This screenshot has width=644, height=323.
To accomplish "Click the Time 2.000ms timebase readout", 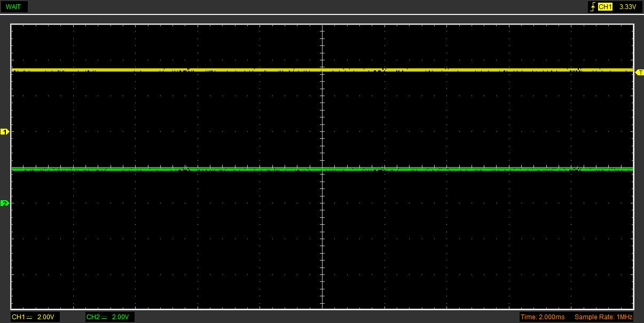I will point(543,317).
